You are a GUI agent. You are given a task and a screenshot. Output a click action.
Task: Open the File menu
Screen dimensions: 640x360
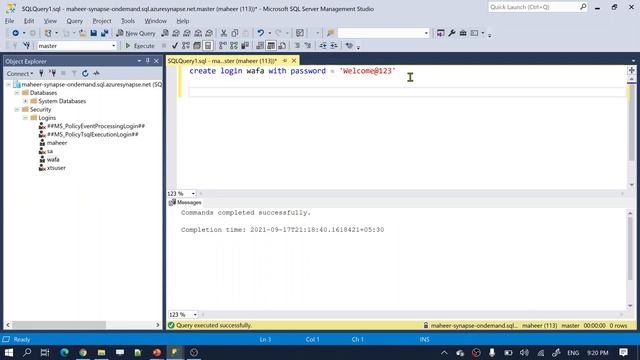point(9,21)
